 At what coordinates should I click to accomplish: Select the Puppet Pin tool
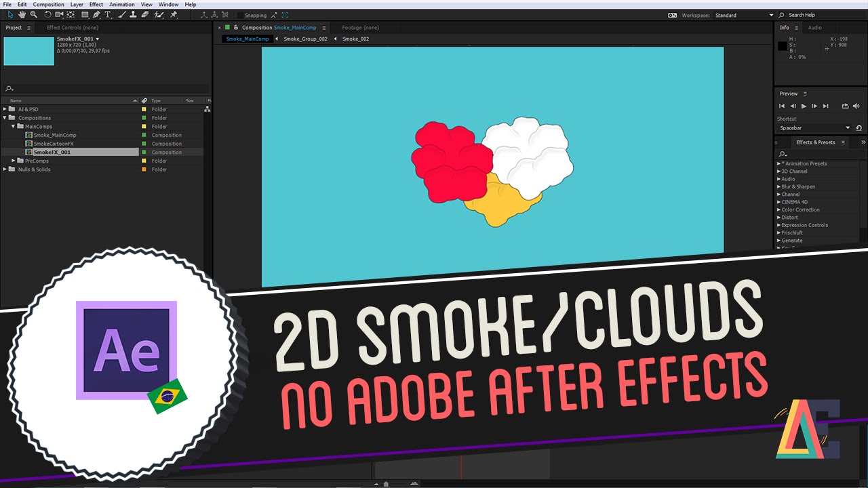[x=174, y=15]
